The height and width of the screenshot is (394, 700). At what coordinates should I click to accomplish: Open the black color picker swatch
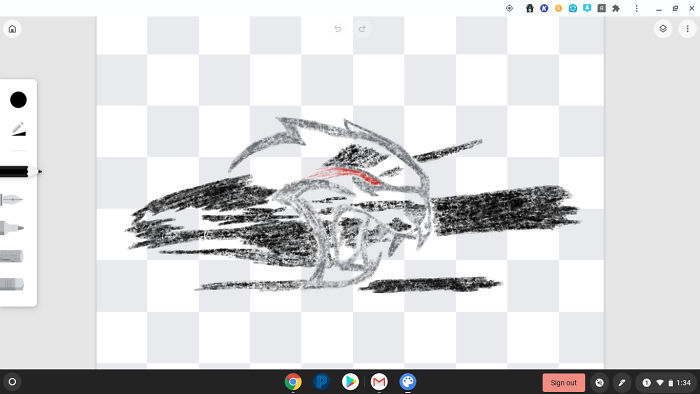(x=18, y=100)
